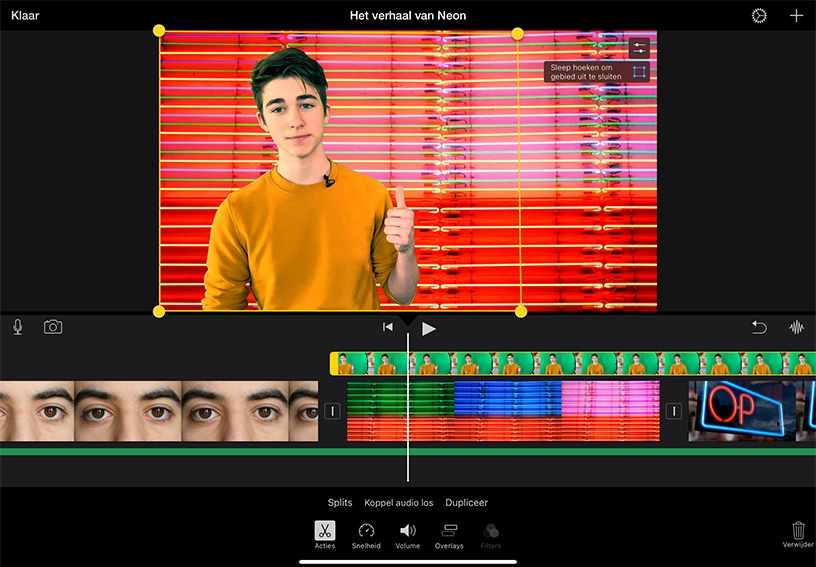Add media with the plus icon
The width and height of the screenshot is (816, 567).
click(796, 16)
